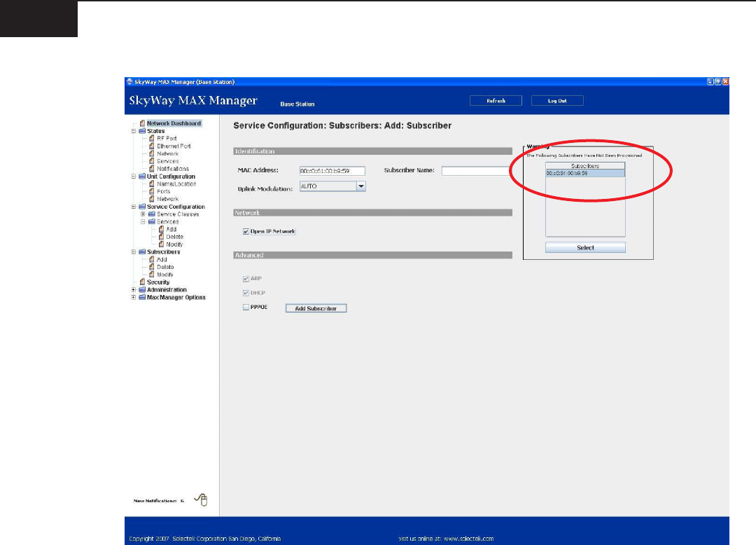This screenshot has height=545, width=756.
Task: Click the Subscribers column header in warning list
Action: (585, 166)
